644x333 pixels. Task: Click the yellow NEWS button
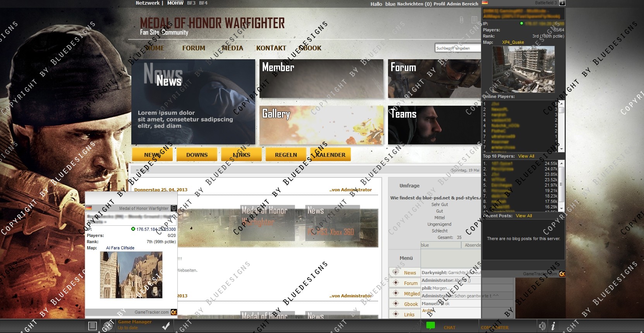click(152, 154)
